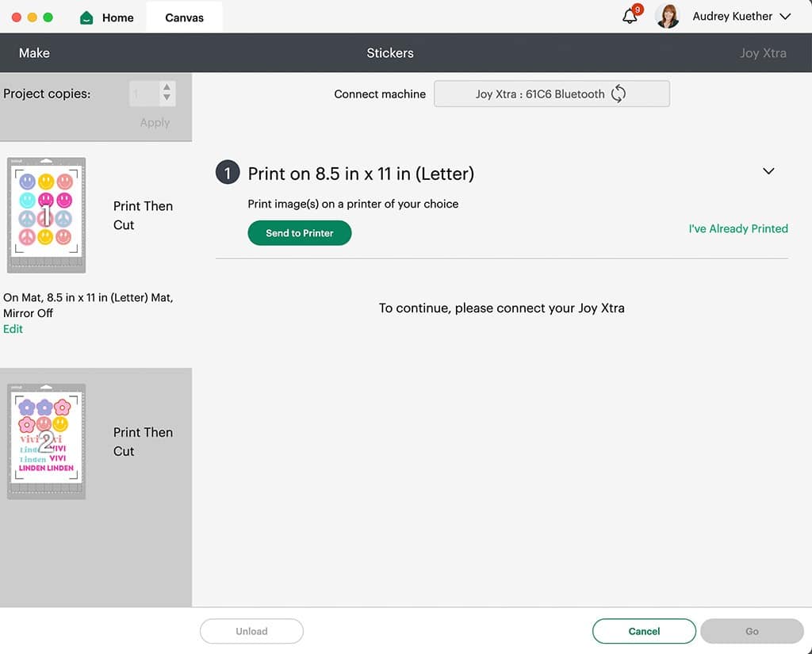Click the Cancel button
Image resolution: width=812 pixels, height=654 pixels.
[x=644, y=631]
